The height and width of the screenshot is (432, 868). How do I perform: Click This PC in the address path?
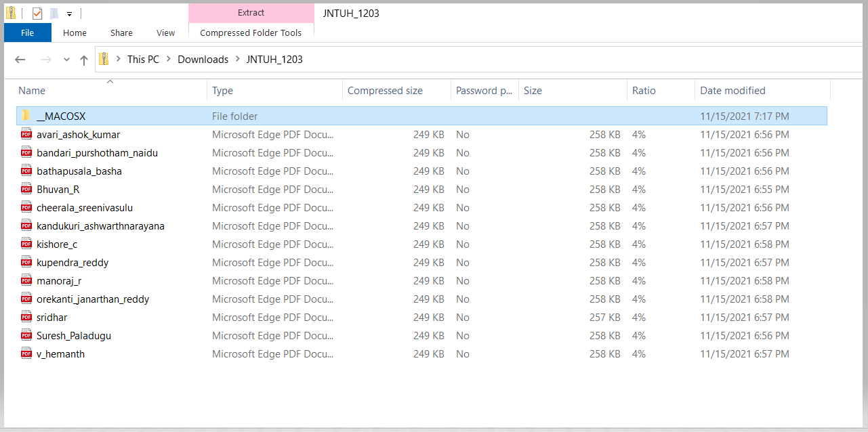(x=143, y=60)
